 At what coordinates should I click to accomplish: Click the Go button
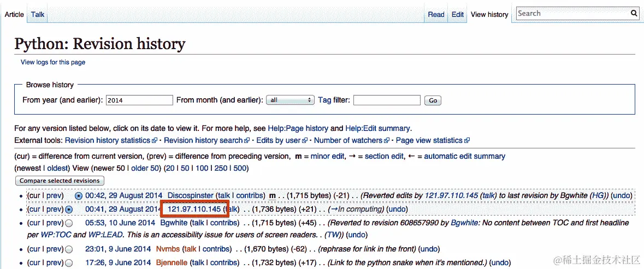[433, 100]
